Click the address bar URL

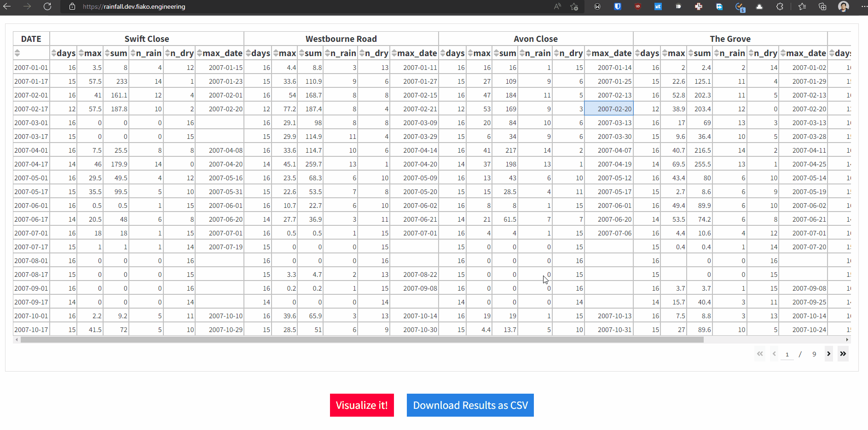click(134, 6)
